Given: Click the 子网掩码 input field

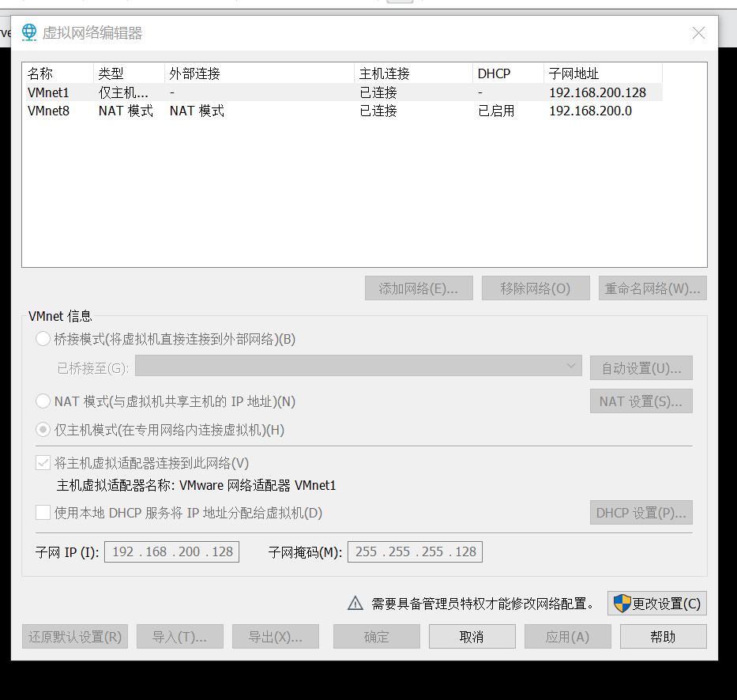Looking at the screenshot, I should [x=415, y=551].
